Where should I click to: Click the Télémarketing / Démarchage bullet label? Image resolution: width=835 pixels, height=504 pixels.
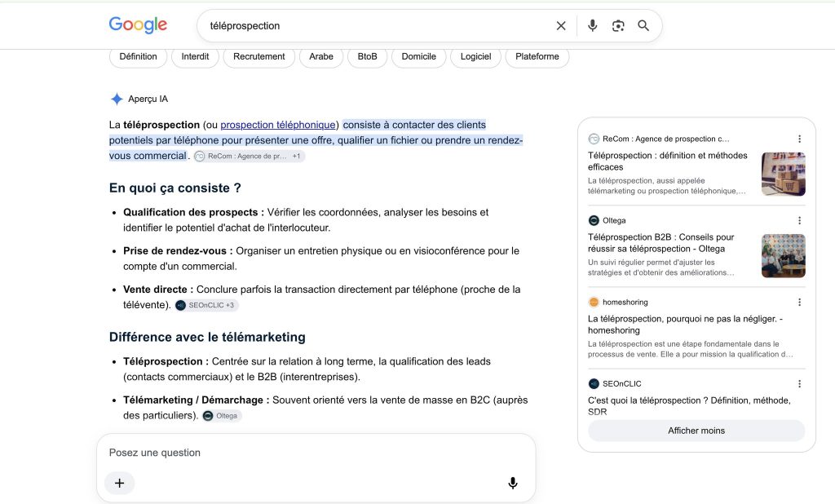196,400
